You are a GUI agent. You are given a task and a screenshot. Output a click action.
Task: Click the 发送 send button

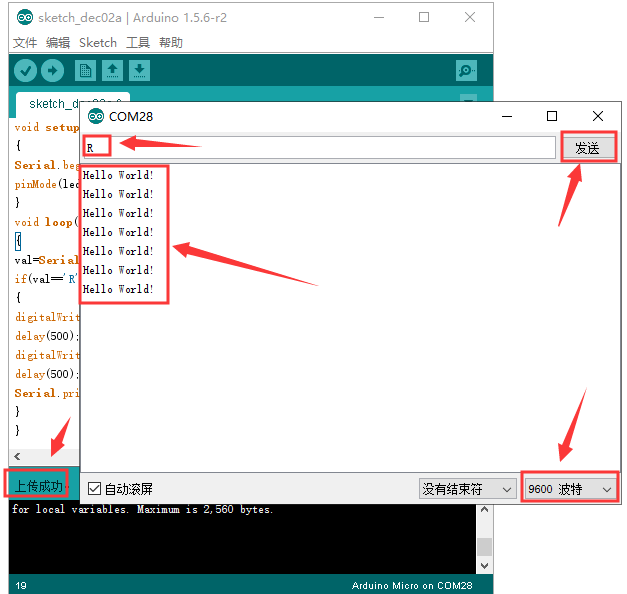588,148
